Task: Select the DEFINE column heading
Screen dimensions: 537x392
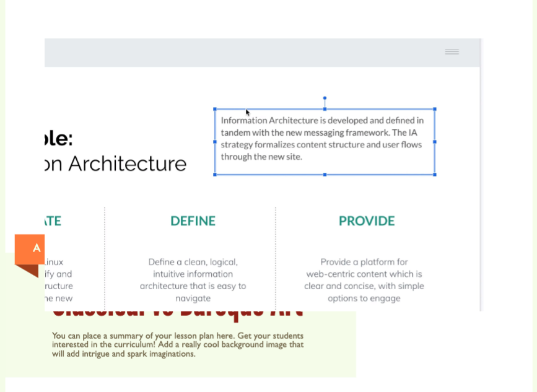Action: coord(193,221)
